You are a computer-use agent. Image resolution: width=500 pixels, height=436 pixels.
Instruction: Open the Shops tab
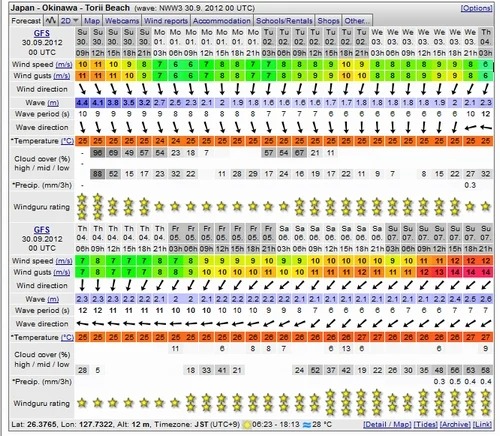tap(328, 21)
